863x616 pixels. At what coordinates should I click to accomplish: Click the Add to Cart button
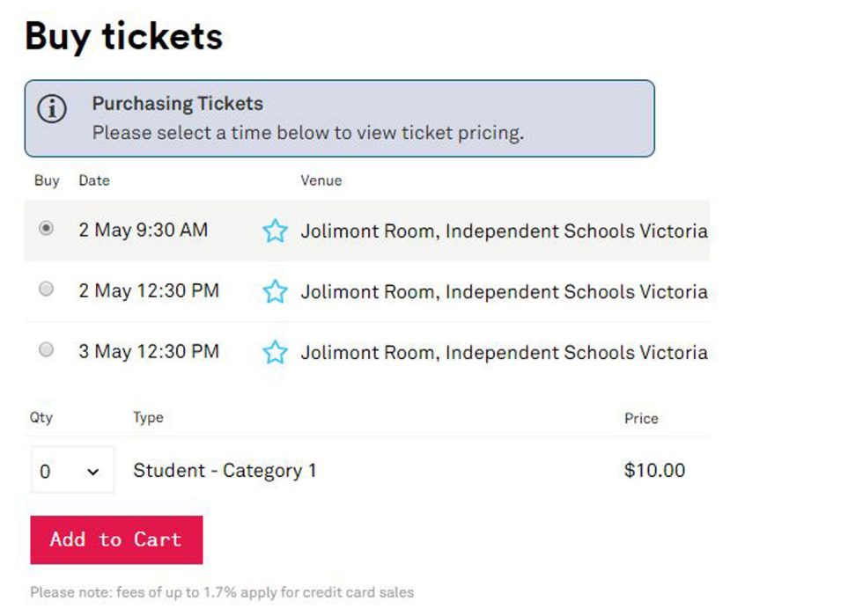coord(116,539)
